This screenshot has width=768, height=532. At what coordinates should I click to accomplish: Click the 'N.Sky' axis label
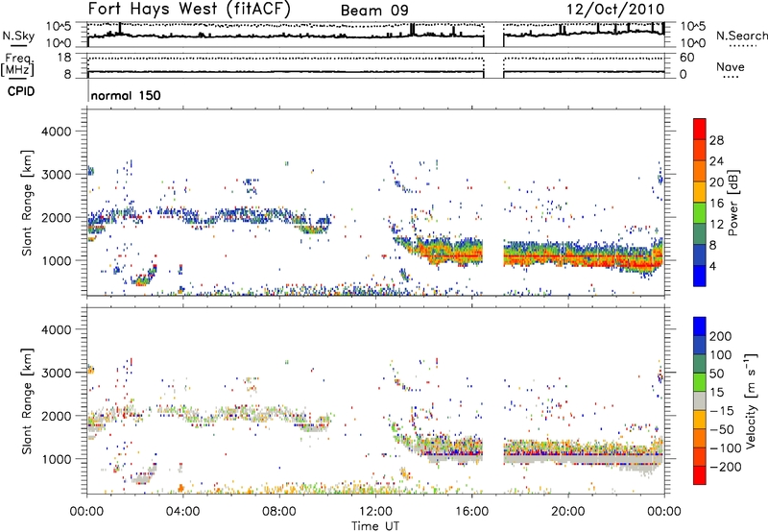pyautogui.click(x=18, y=36)
